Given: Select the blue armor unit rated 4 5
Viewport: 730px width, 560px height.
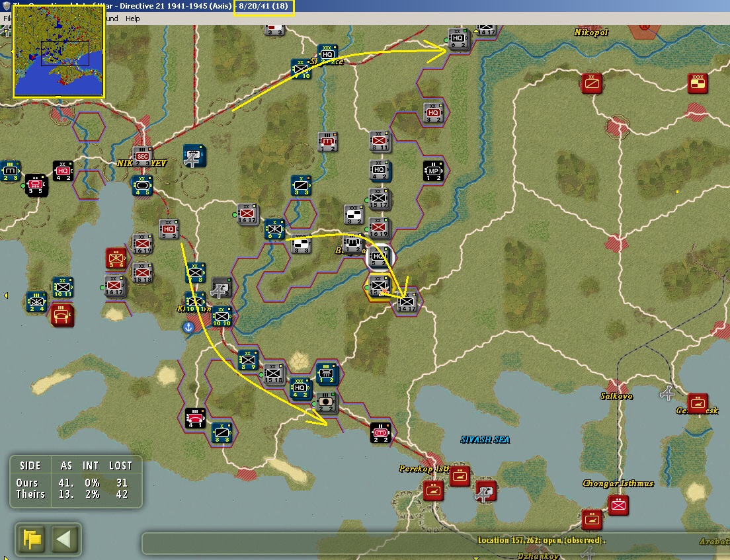Looking at the screenshot, I should click(142, 185).
